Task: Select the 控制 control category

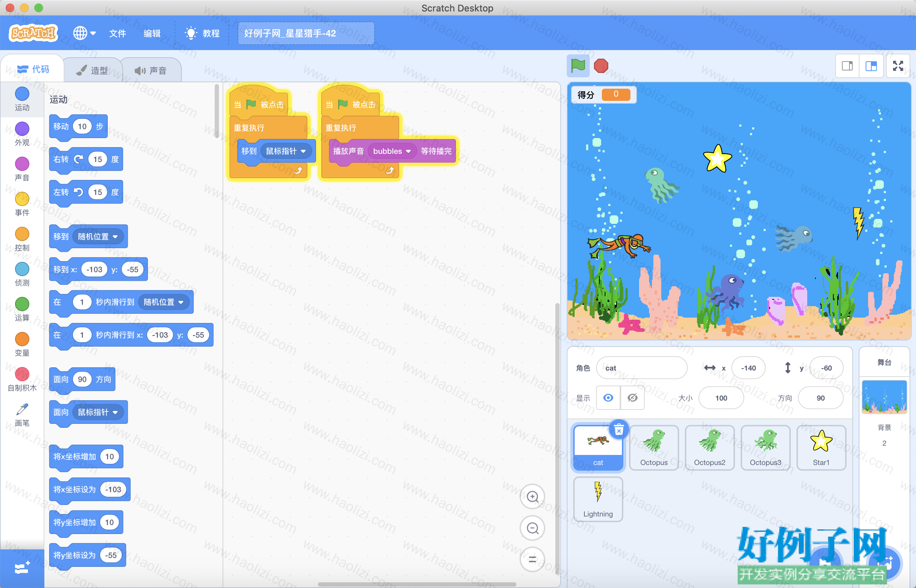Action: point(22,239)
